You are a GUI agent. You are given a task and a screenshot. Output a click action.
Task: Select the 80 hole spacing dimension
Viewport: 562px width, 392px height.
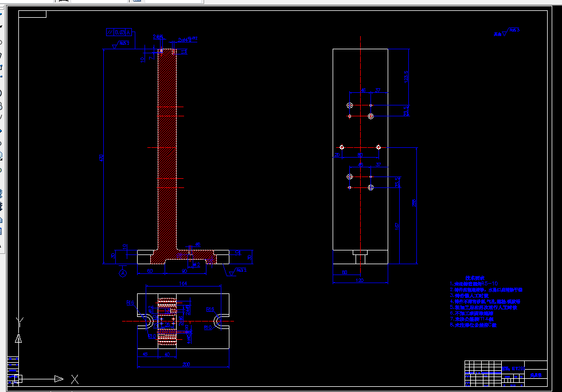click(x=360, y=155)
